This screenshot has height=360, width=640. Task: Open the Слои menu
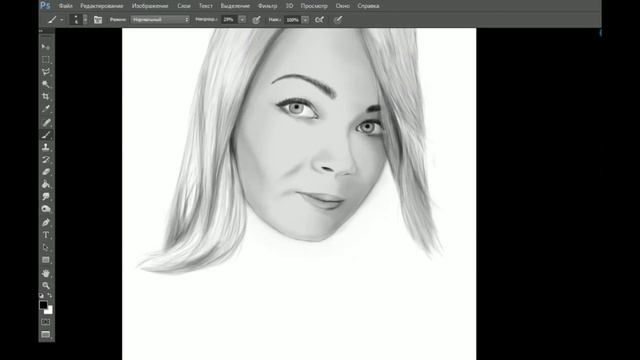(184, 6)
